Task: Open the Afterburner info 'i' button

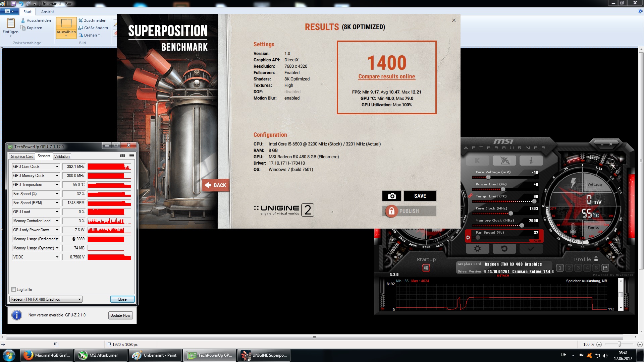Action: [x=531, y=161]
